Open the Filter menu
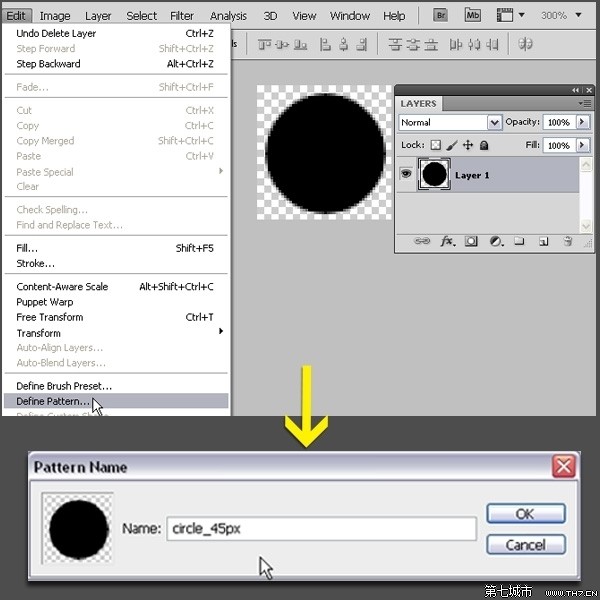600x600 pixels. tap(182, 16)
